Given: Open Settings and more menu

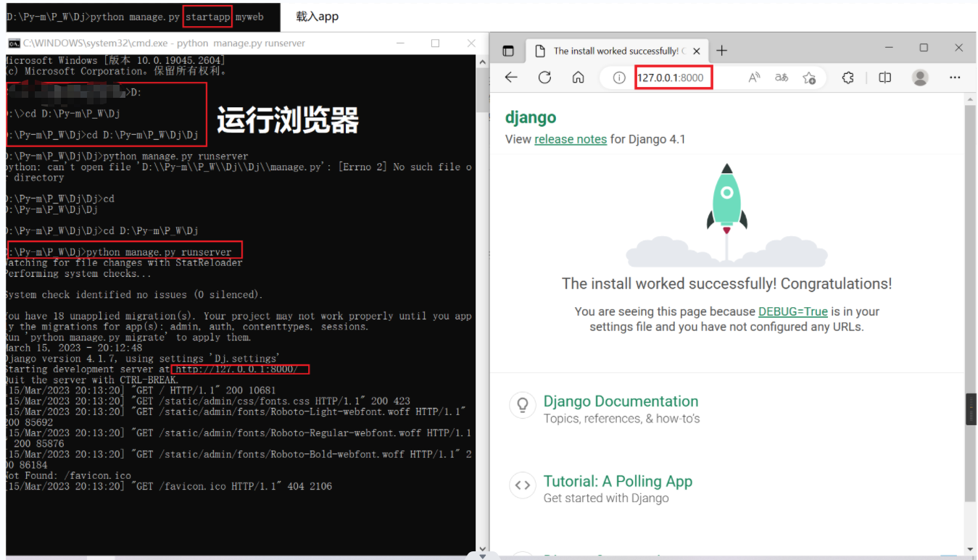Looking at the screenshot, I should pyautogui.click(x=955, y=78).
